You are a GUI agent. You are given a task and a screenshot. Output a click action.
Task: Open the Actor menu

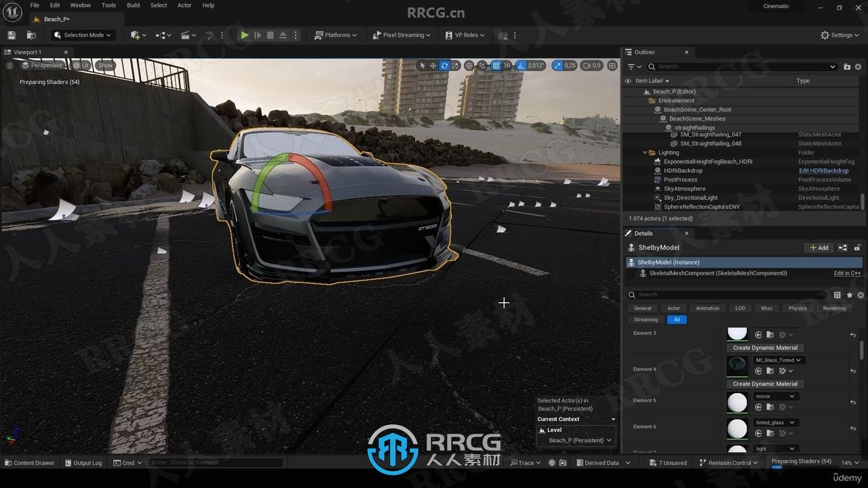click(184, 5)
